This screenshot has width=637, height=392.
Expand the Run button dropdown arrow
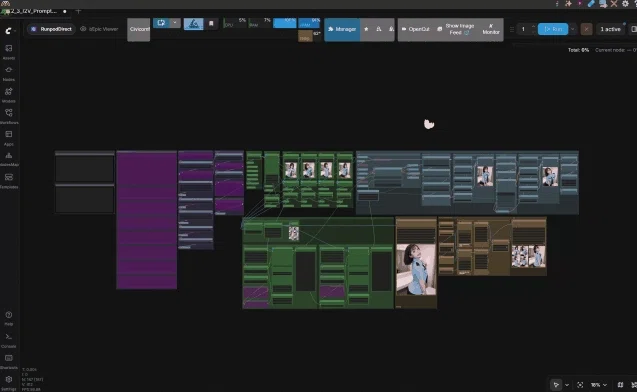tap(573, 29)
